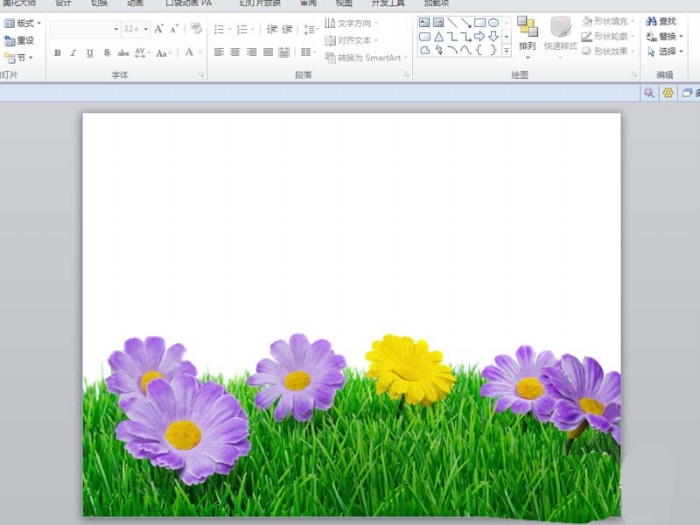
Task: Click the increase font size icon
Action: 159,29
